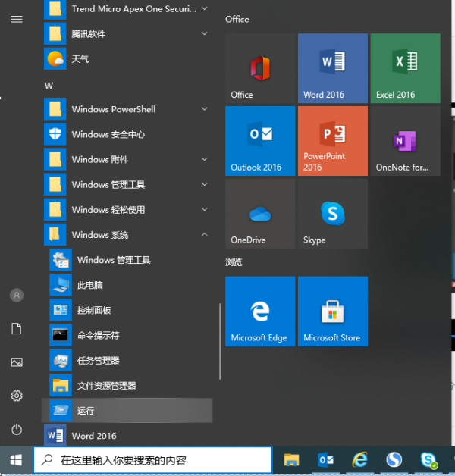This screenshot has height=476, width=455.
Task: Open Outlook from the taskbar
Action: click(x=325, y=460)
